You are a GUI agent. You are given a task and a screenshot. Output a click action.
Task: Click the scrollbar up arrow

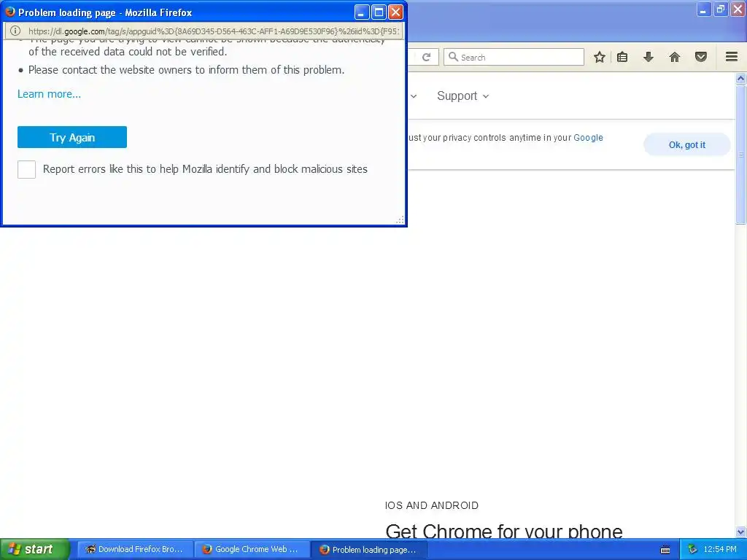click(741, 78)
